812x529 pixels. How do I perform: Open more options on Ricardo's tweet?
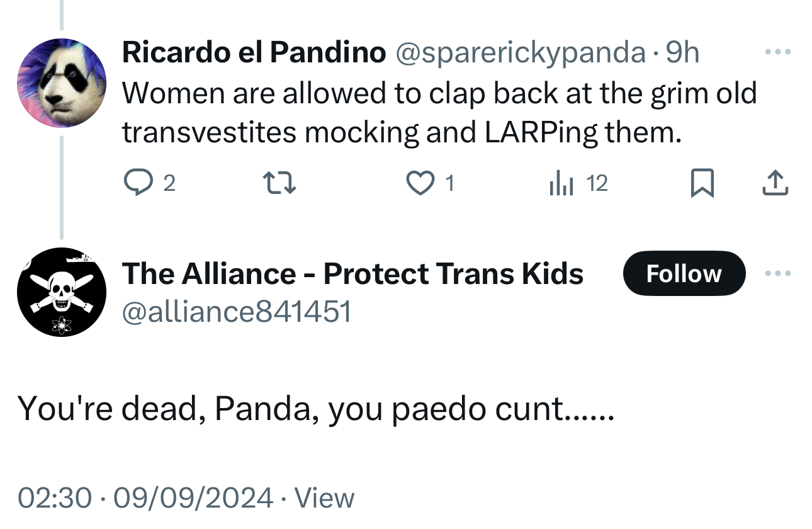coord(777,52)
